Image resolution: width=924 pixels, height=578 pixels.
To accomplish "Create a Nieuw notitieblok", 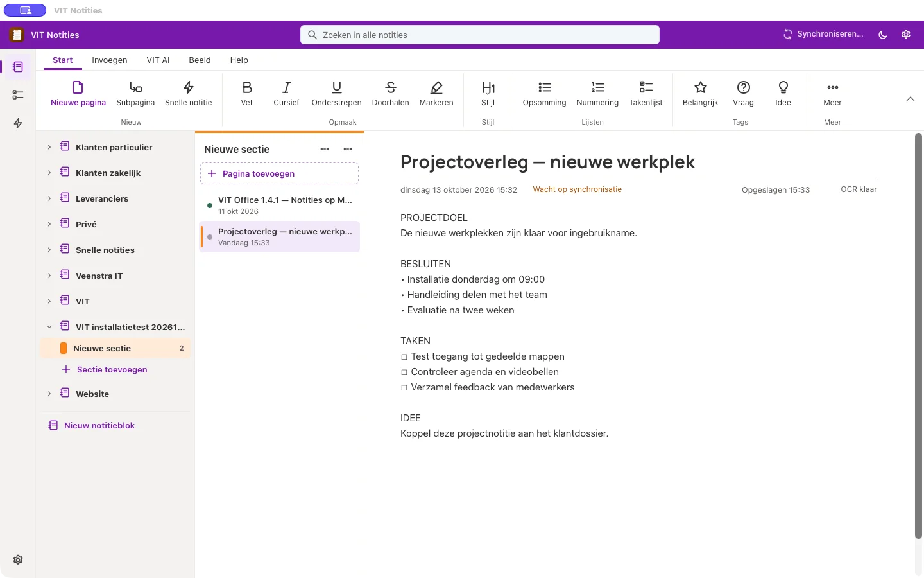I will 92,425.
